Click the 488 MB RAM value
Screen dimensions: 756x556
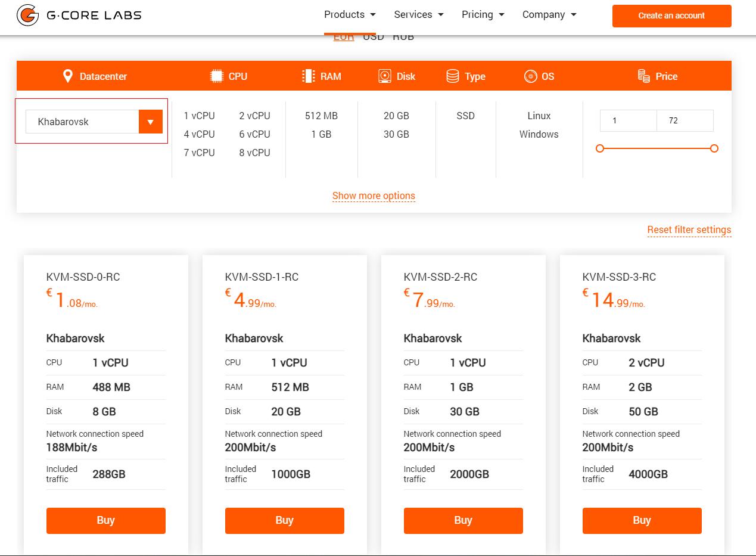click(111, 387)
